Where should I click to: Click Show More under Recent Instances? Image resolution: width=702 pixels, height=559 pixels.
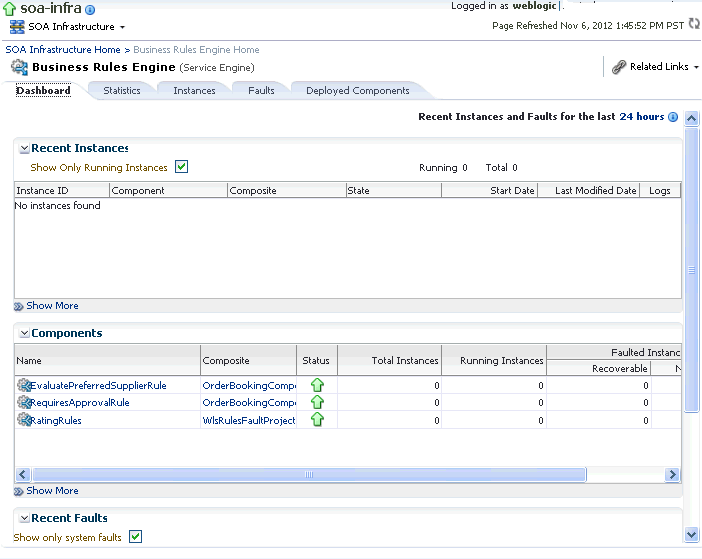(x=52, y=306)
